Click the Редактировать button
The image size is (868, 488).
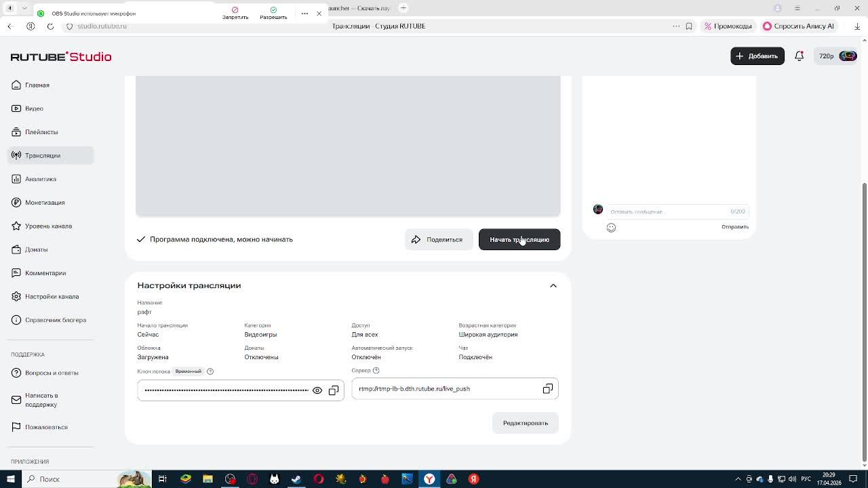click(526, 423)
